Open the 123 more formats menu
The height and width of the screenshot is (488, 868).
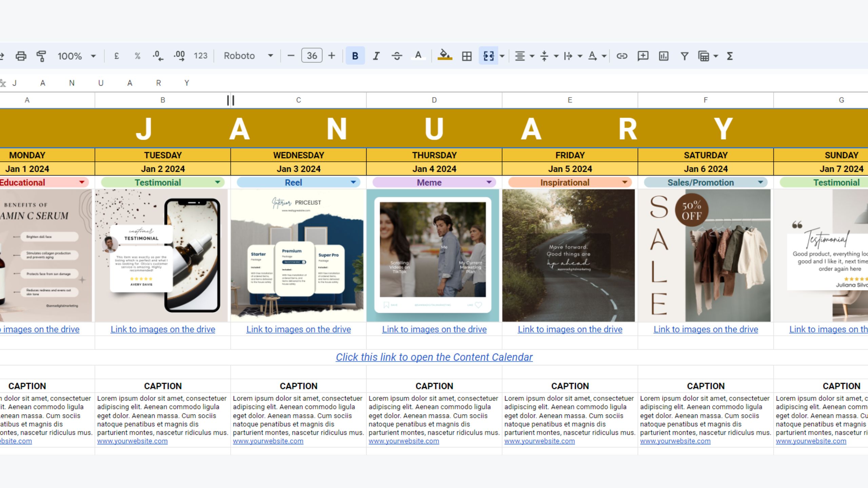pos(200,56)
